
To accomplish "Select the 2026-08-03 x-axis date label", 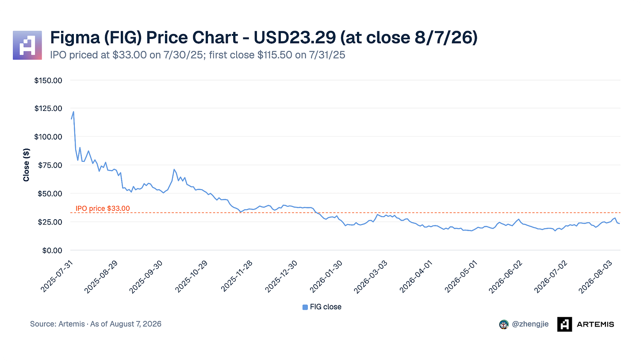I will [598, 275].
